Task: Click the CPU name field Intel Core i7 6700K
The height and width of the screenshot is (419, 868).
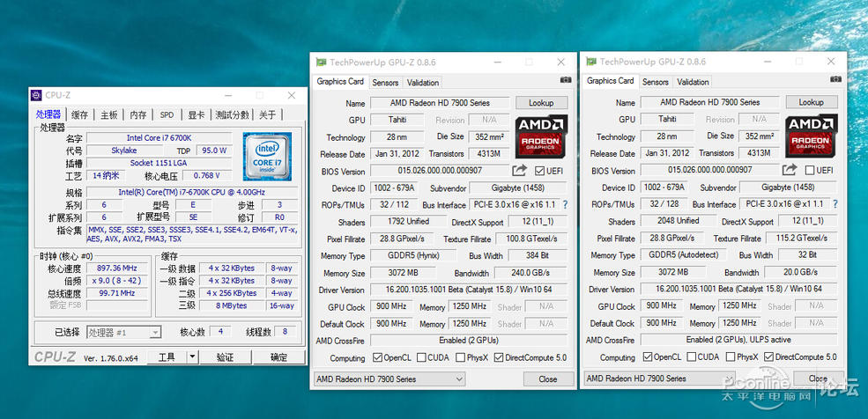Action: 159,137
